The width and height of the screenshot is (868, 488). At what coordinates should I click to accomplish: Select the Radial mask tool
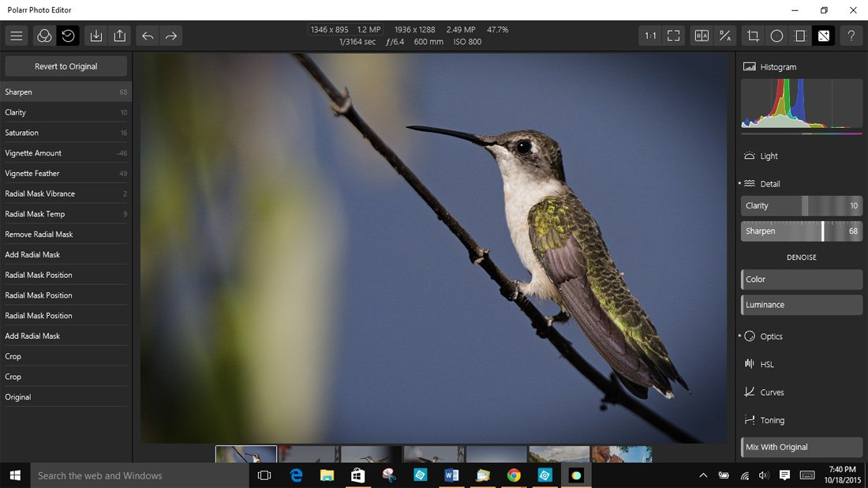(x=777, y=36)
